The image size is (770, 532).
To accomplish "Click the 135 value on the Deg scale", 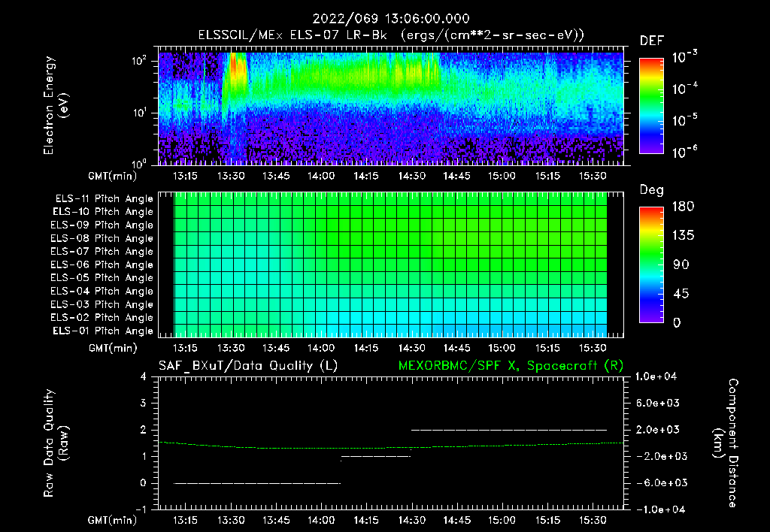I will click(683, 236).
